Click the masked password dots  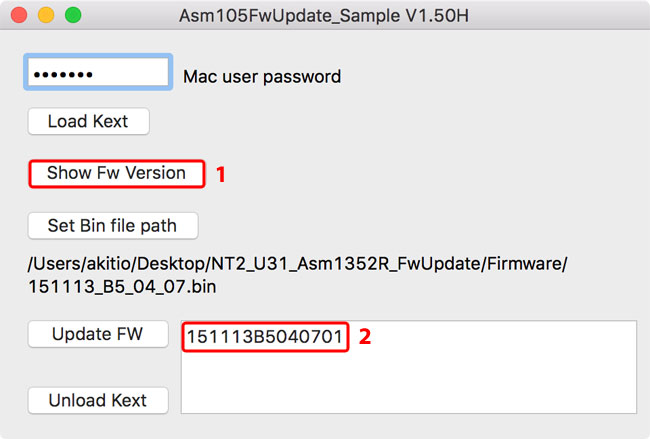62,75
